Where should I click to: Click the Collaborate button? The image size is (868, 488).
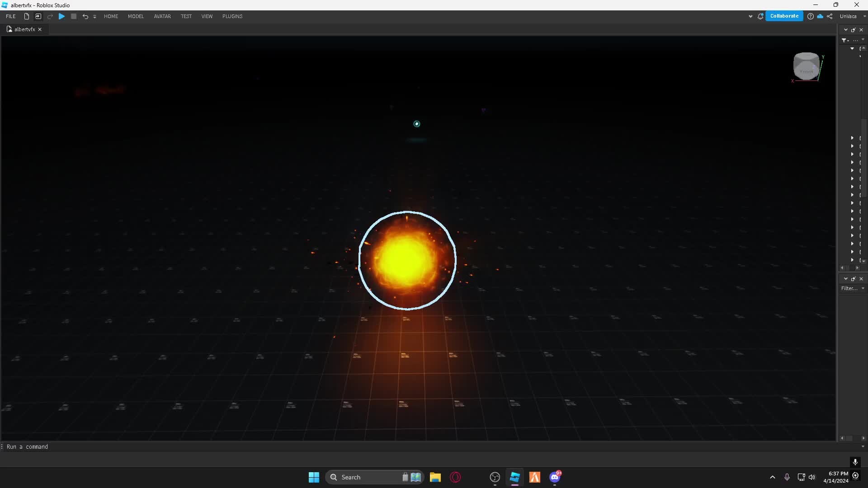(x=784, y=16)
